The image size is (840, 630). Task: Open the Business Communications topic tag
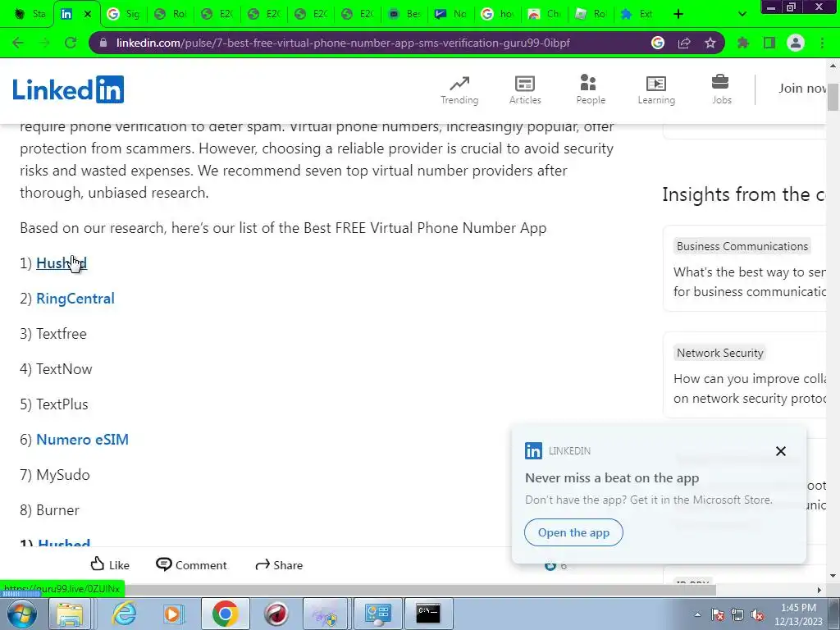click(x=742, y=246)
